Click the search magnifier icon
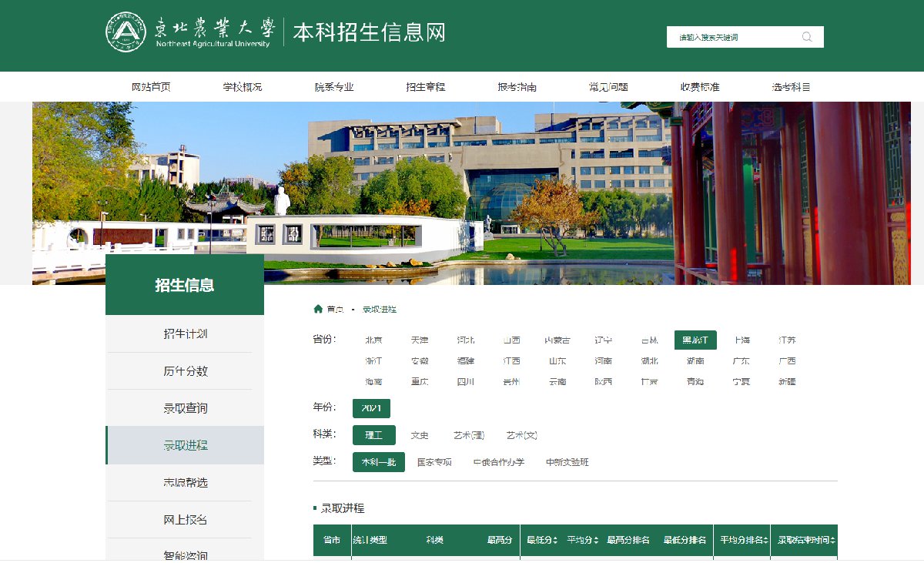 point(806,37)
